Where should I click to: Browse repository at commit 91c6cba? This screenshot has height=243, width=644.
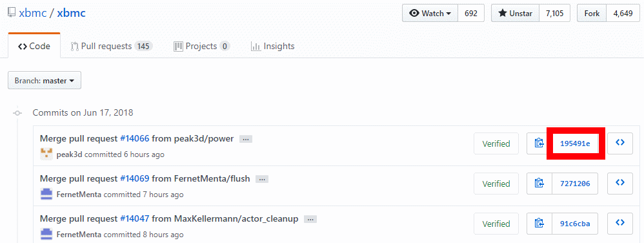tap(620, 224)
